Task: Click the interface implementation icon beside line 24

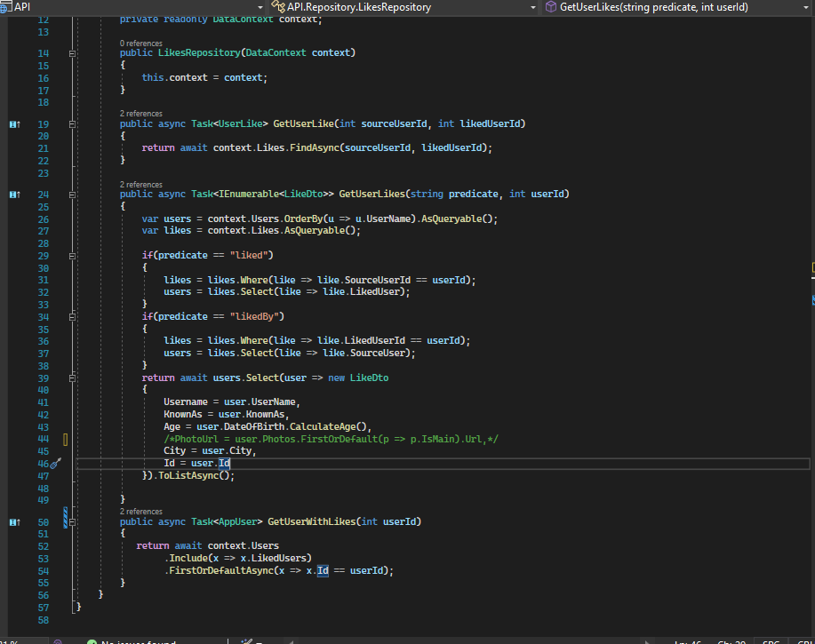Action: click(x=14, y=194)
